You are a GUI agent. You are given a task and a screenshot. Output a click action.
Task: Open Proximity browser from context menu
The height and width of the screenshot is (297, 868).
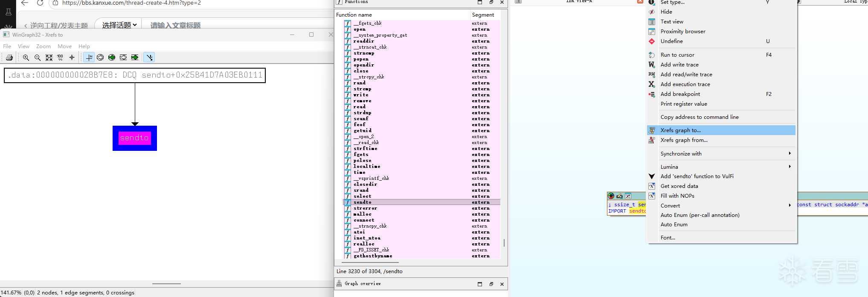click(x=722, y=32)
